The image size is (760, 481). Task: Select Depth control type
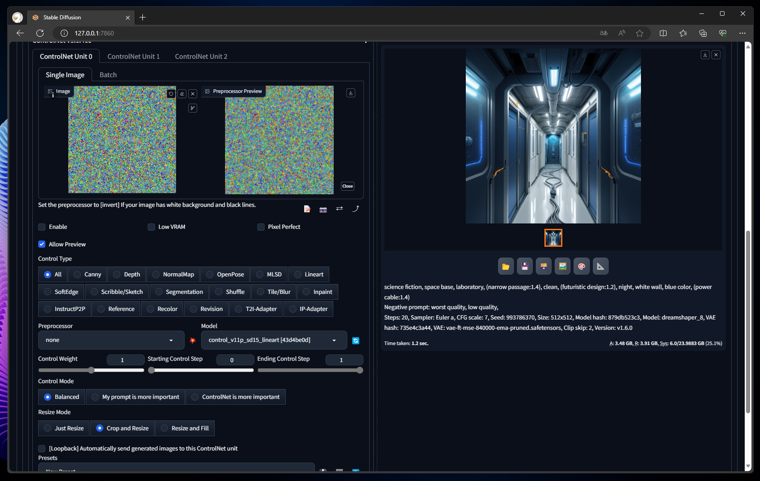tap(127, 274)
